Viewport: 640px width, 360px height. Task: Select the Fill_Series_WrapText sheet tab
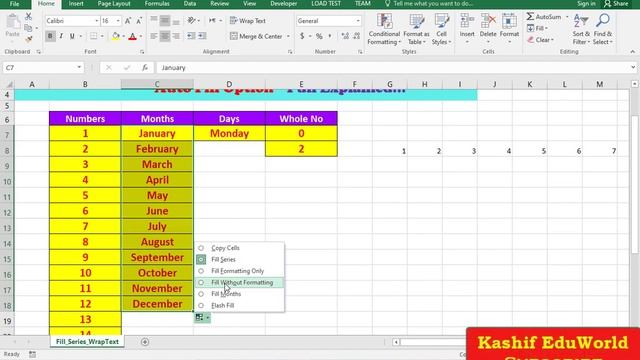pos(87,342)
